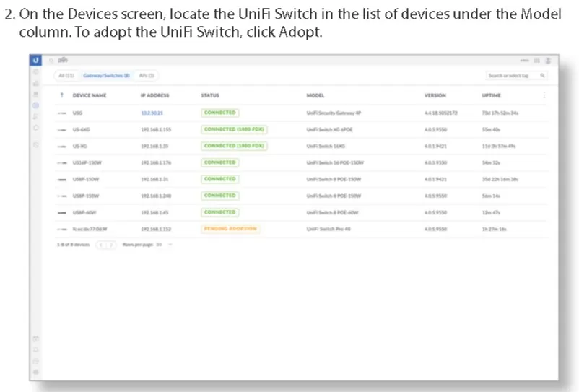Select the US8P-60W device name

84,213
